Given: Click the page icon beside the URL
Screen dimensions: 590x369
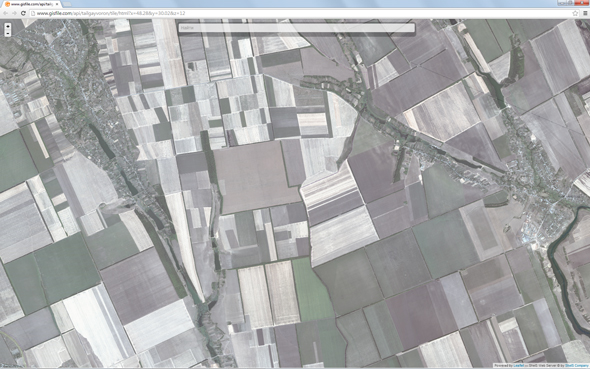Looking at the screenshot, I should coord(33,13).
